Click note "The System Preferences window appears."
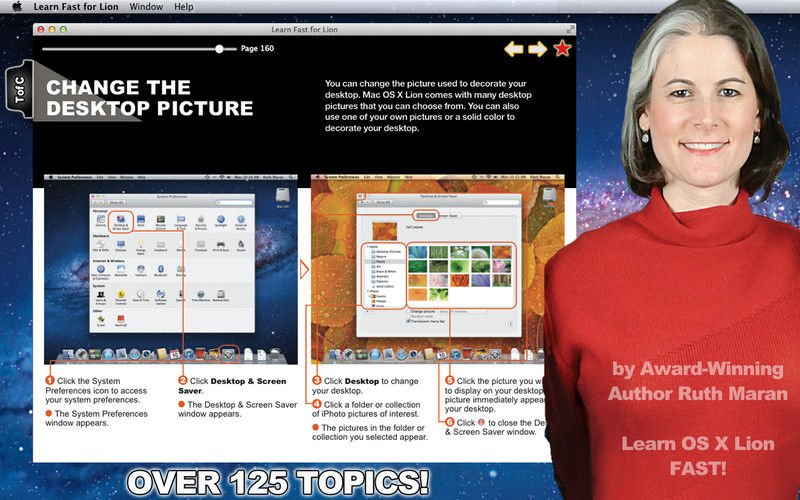This screenshot has height=500, width=800. pos(96,418)
